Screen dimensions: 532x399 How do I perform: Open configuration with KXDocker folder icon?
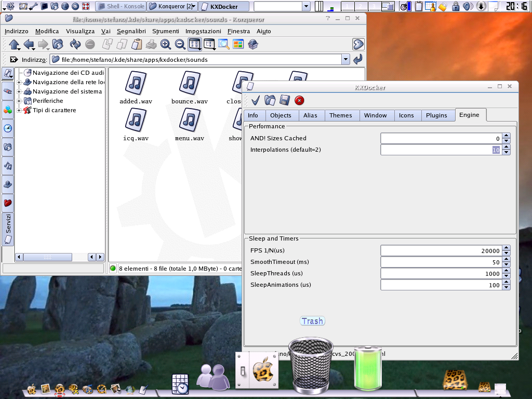pyautogui.click(x=270, y=100)
